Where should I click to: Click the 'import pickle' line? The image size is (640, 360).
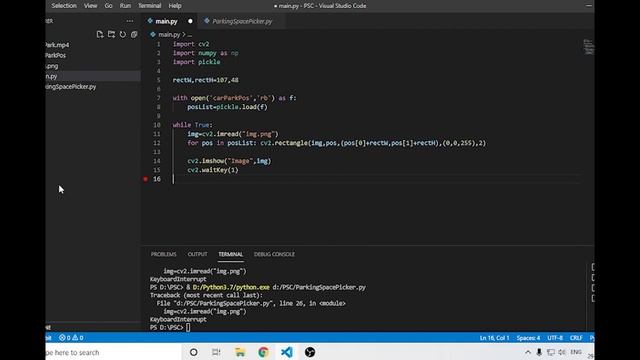click(x=196, y=62)
